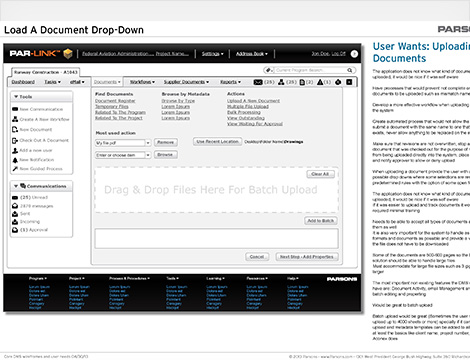Open the Workflows menu
This screenshot has width=470, height=360.
pos(142,82)
